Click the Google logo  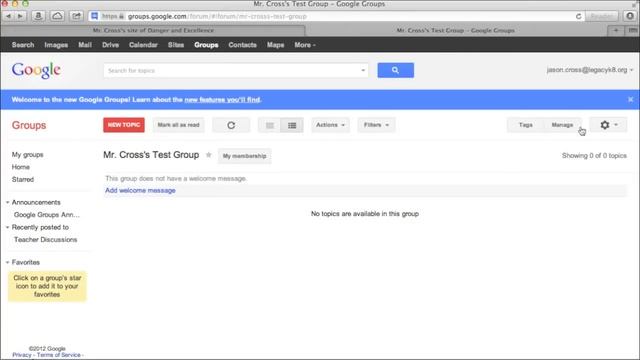(36, 70)
